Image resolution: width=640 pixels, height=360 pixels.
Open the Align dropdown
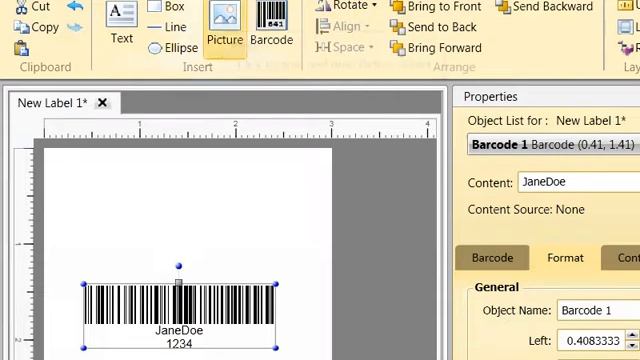[x=343, y=27]
